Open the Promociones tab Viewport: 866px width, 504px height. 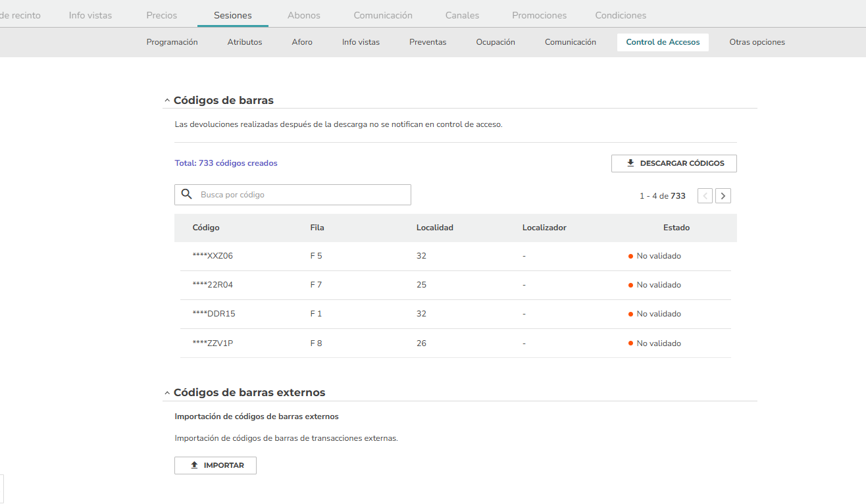[539, 15]
